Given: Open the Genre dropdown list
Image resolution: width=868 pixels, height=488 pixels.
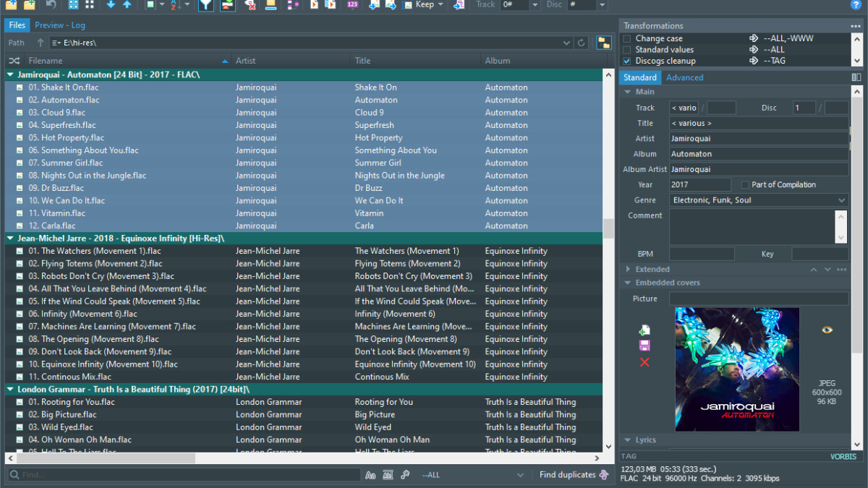Looking at the screenshot, I should (x=841, y=200).
